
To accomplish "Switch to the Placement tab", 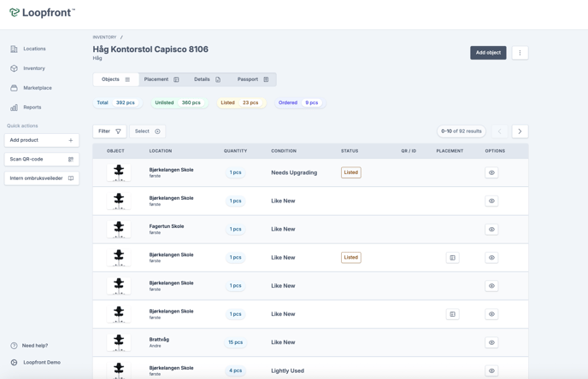I will click(x=162, y=79).
